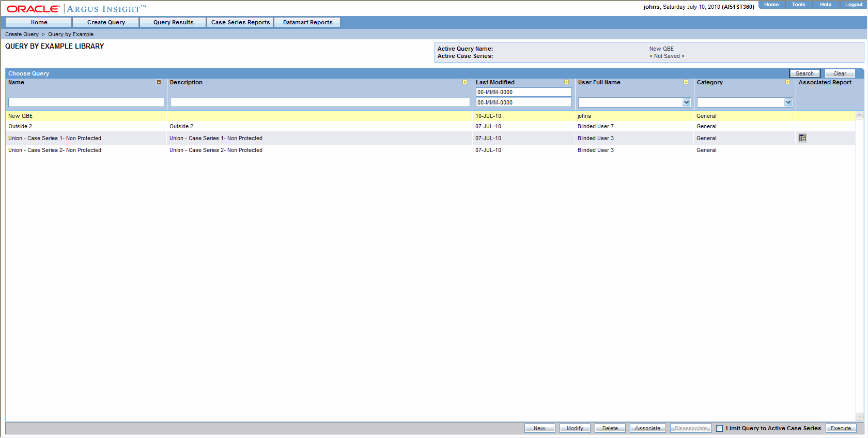
Task: Click the scrollbar down arrow in query list
Action: pyautogui.click(x=860, y=416)
